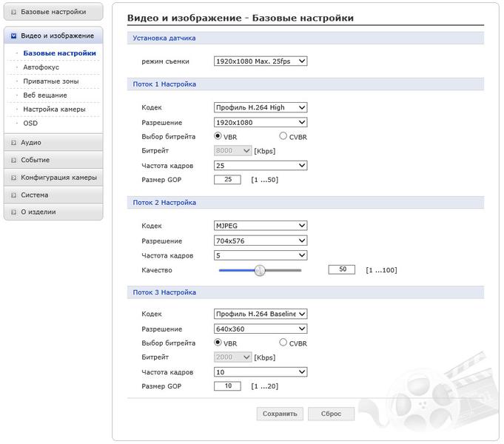Image resolution: width=504 pixels, height=444 pixels.
Task: Click the Сброс button
Action: [x=331, y=414]
